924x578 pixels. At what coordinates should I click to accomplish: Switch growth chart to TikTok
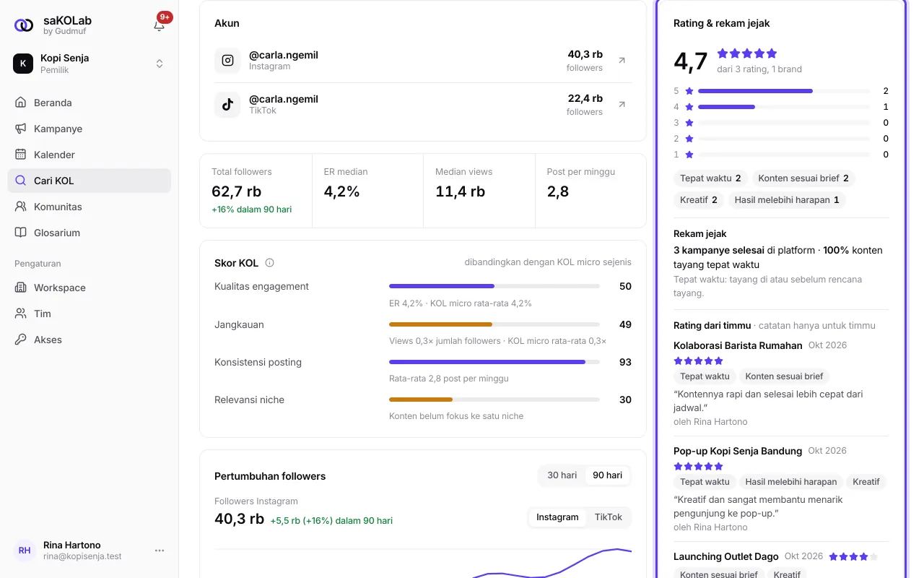(609, 517)
